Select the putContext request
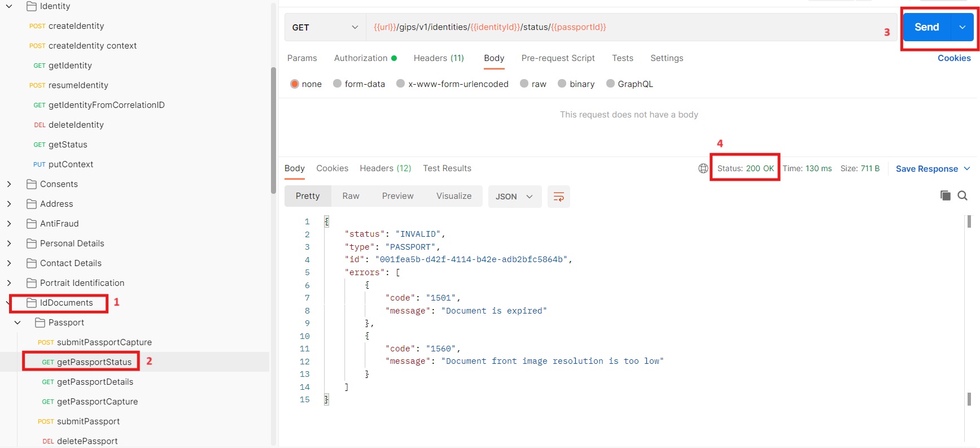The width and height of the screenshot is (980, 448). tap(63, 164)
